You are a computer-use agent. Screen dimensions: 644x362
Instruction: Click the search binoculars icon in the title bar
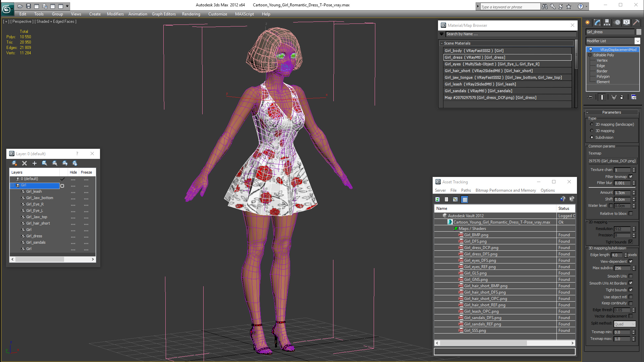point(544,6)
